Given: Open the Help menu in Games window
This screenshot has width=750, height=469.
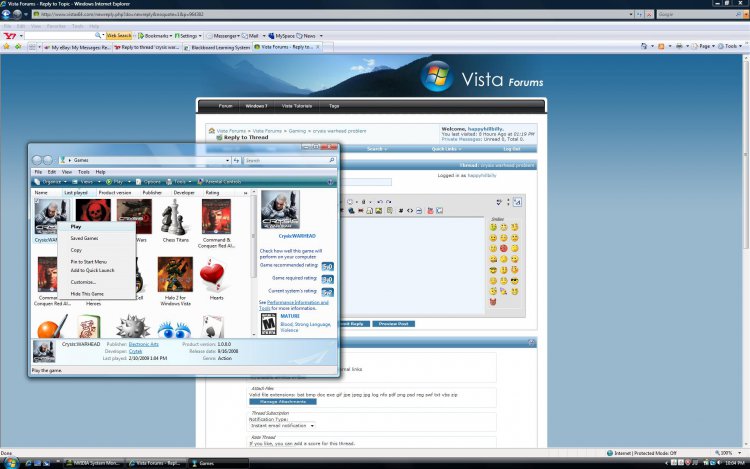Looking at the screenshot, I should [x=100, y=172].
